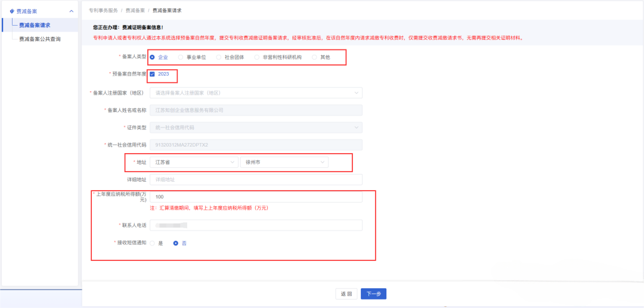Open the 徐州市 city dropdown
The height and width of the screenshot is (308, 644).
(x=284, y=162)
